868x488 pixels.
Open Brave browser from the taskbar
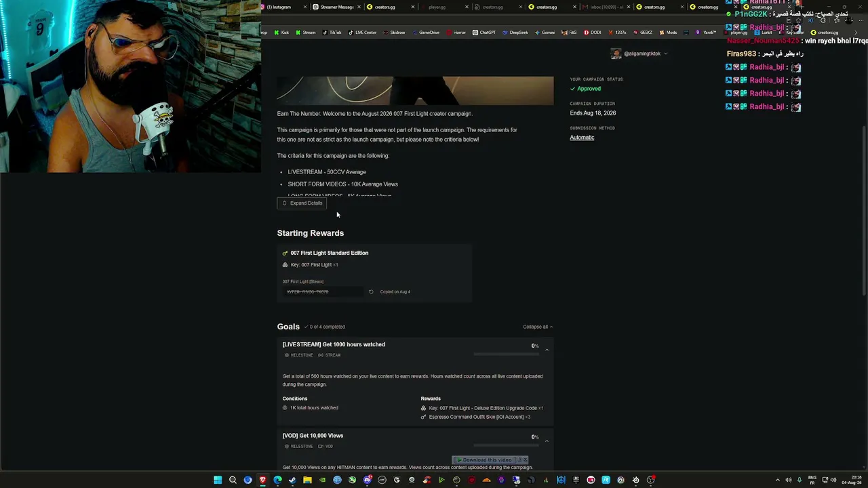pos(262,480)
